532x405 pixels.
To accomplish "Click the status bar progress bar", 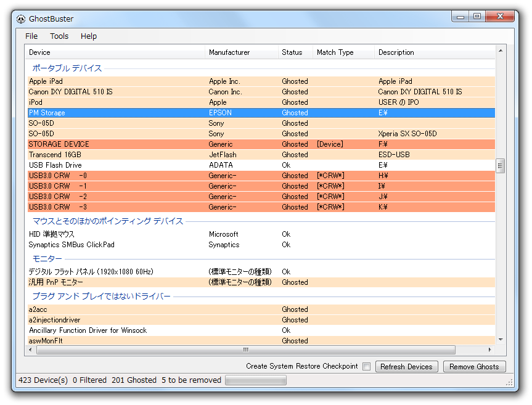I will point(256,380).
